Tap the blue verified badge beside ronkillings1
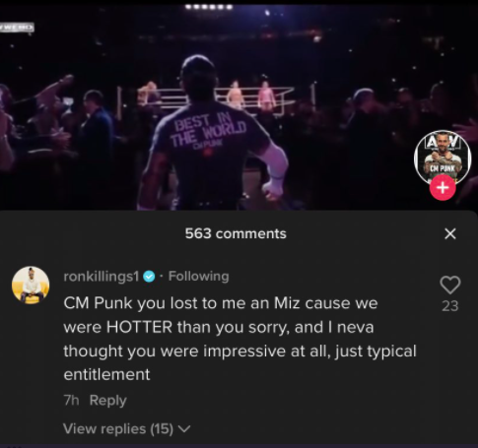This screenshot has width=478, height=448. point(149,277)
